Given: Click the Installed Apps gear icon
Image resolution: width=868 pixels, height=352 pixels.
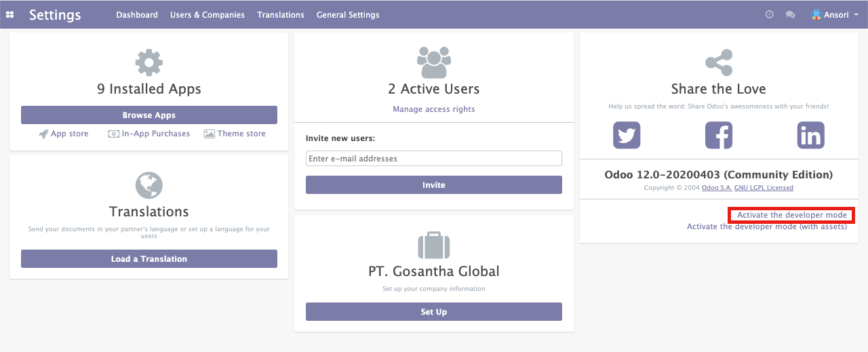Looking at the screenshot, I should coord(149,62).
